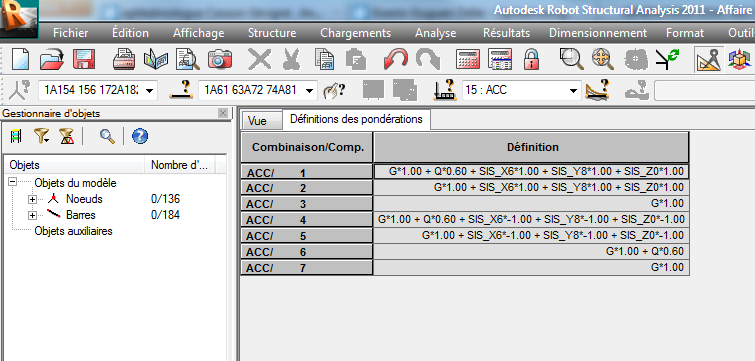Select Objets auxiliaires in the tree
Image resolution: width=755 pixels, height=361 pixels.
[73, 231]
